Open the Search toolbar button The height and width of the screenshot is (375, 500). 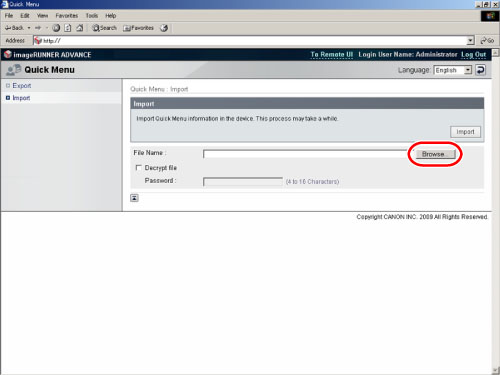pos(104,28)
